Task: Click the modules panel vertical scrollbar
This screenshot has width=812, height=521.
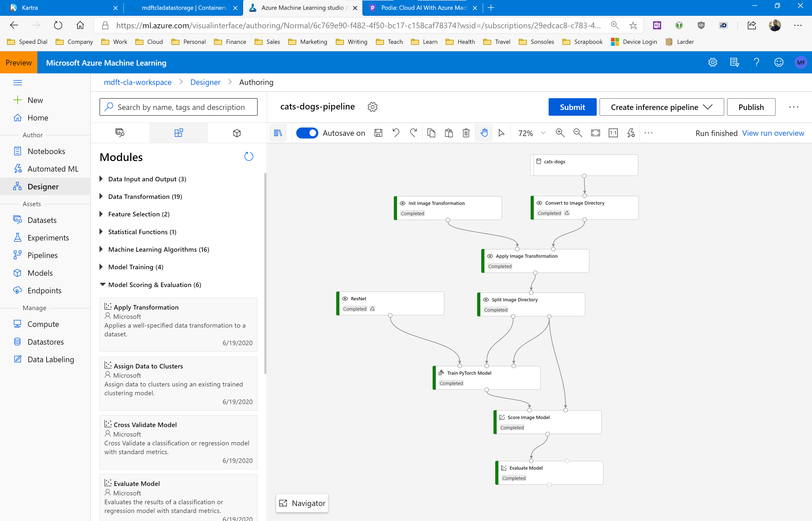Action: pyautogui.click(x=265, y=273)
